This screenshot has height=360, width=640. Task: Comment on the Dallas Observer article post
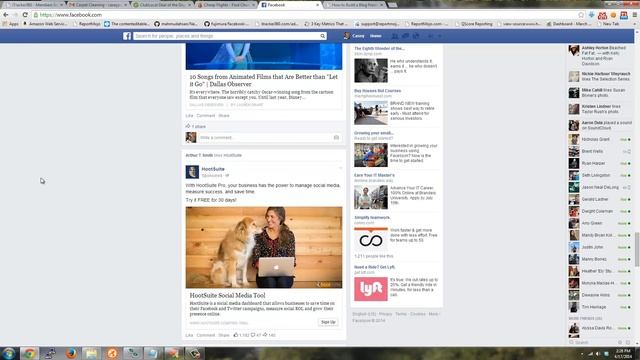click(205, 116)
